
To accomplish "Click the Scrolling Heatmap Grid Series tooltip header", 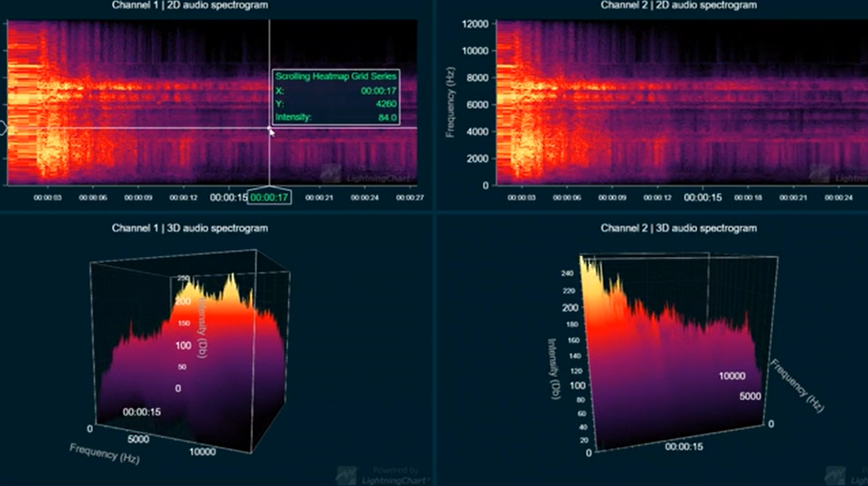I will click(336, 77).
